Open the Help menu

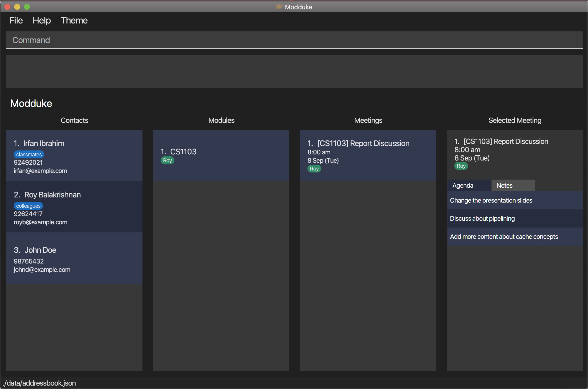click(x=42, y=20)
